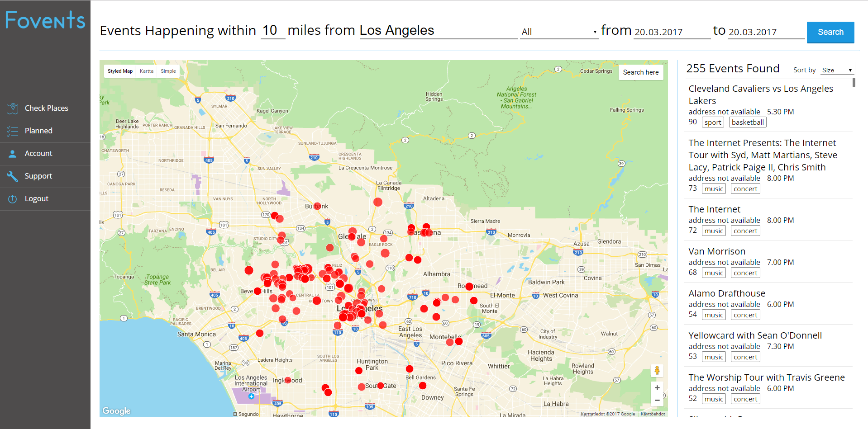Click the Los Angeles airport plane icon
868x429 pixels.
(251, 396)
